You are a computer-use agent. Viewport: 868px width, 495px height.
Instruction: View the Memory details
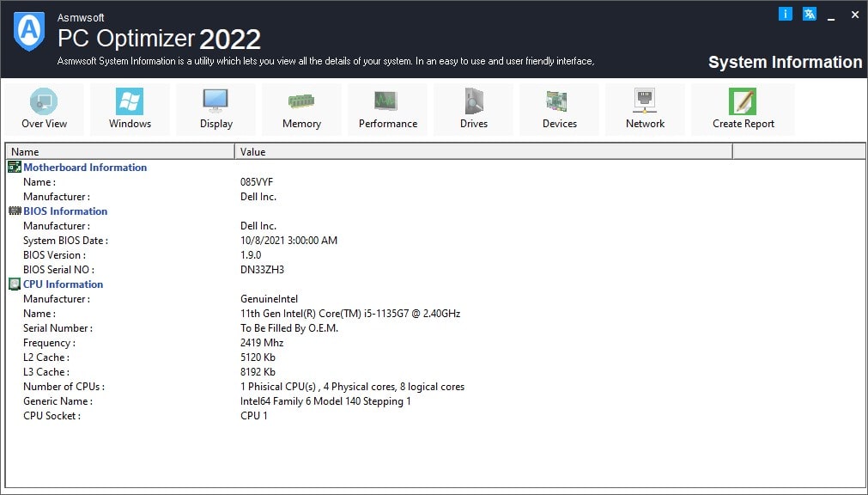301,109
